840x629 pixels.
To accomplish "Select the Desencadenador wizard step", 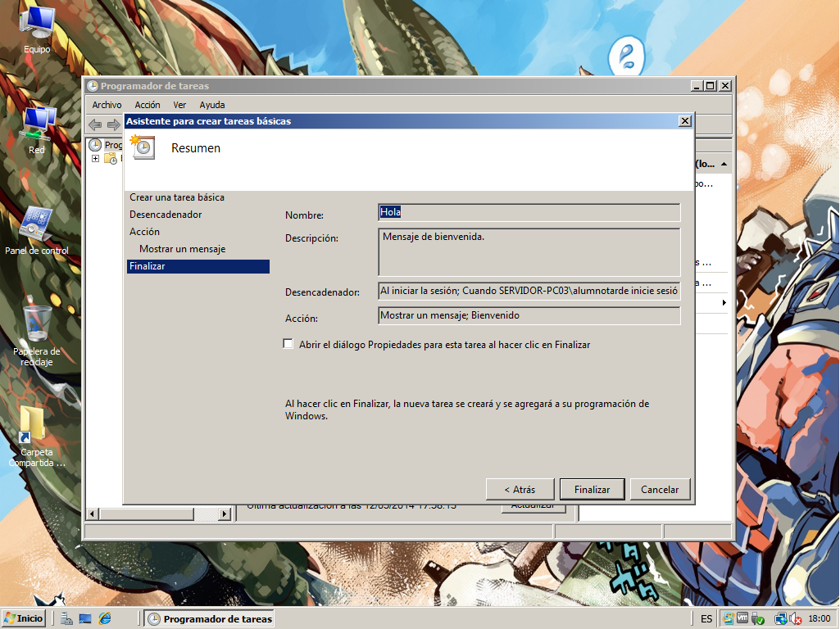I will [166, 214].
